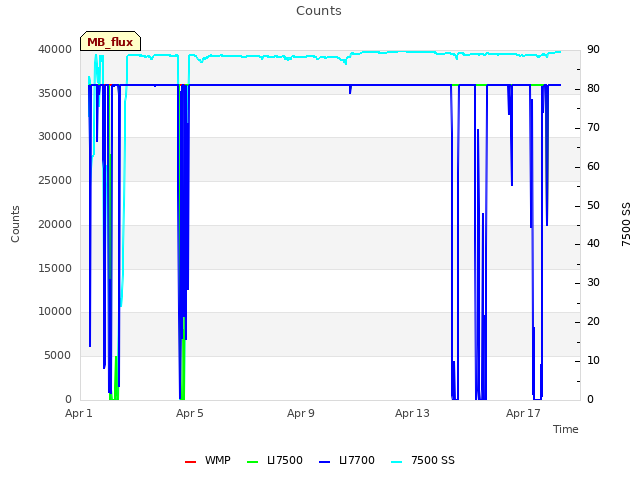Click the 7500 SS right axis title
Viewport: 640px width, 480px height.
[x=626, y=224]
